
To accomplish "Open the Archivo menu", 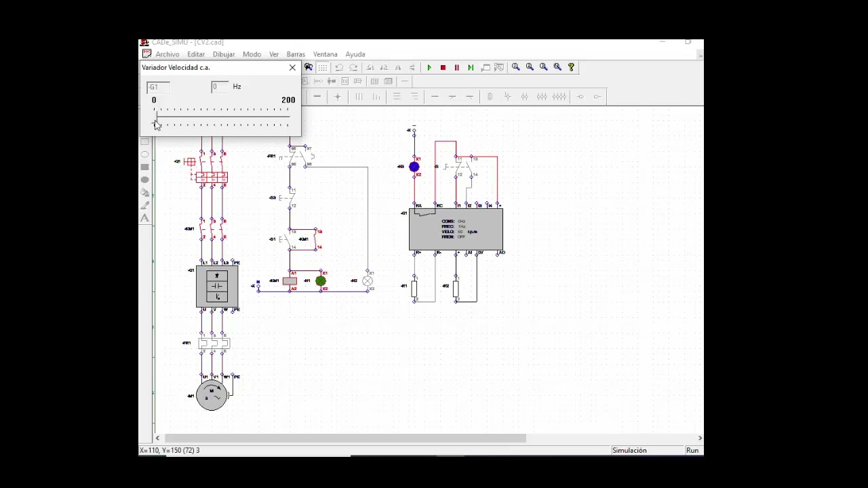I will (167, 54).
